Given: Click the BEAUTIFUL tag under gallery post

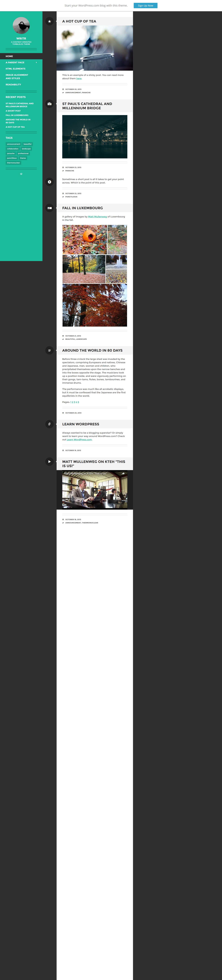Looking at the screenshot, I should click(70, 339).
